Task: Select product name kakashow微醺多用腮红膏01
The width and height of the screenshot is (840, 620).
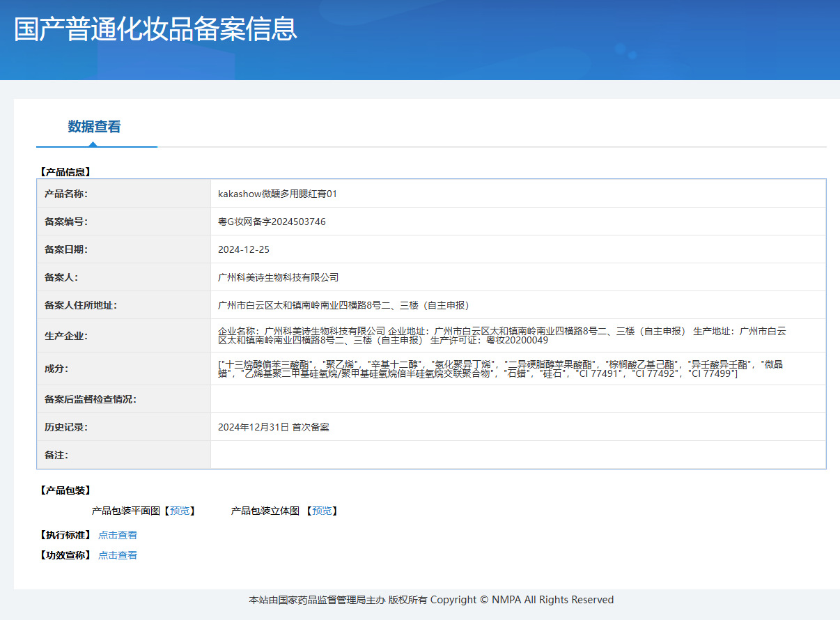Action: point(277,194)
